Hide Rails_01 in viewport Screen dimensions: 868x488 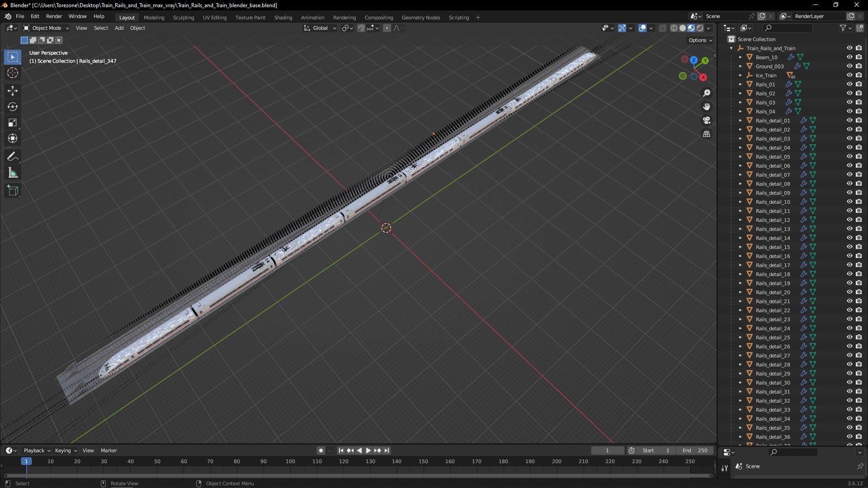tap(849, 84)
